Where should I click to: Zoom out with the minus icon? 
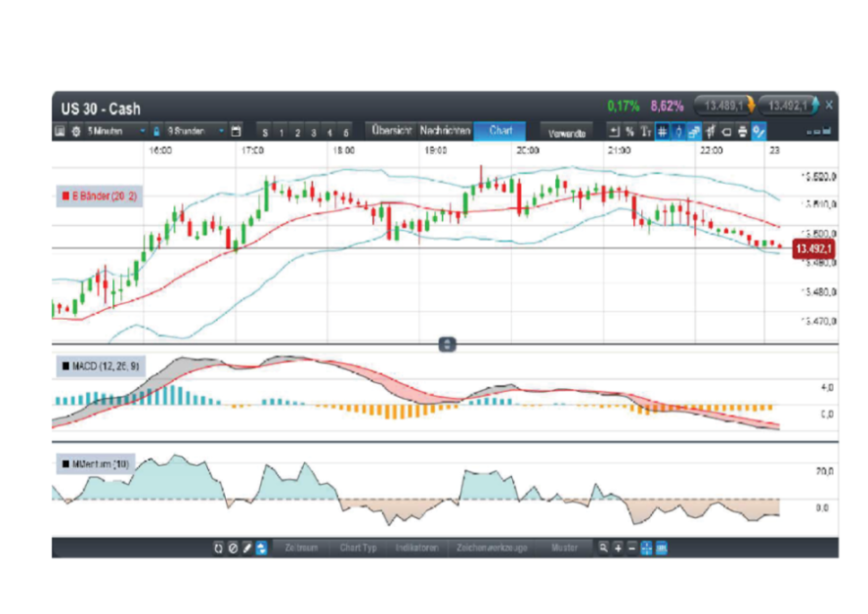(x=631, y=548)
